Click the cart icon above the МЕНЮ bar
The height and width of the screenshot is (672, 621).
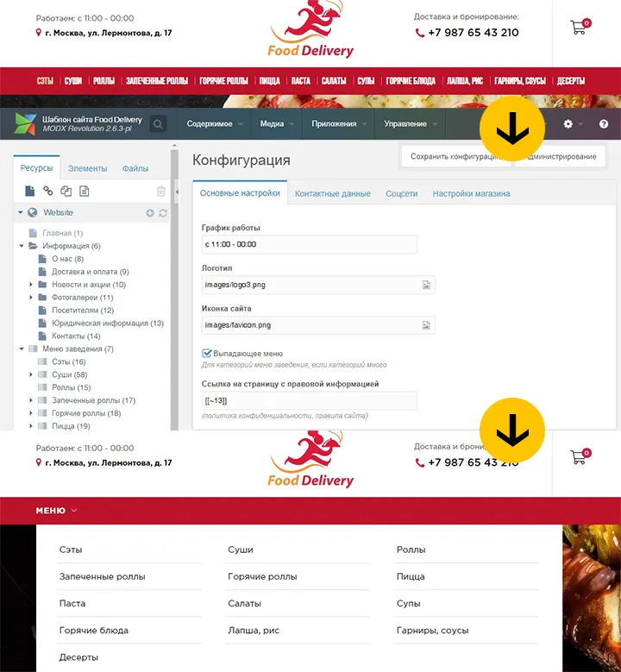(580, 456)
